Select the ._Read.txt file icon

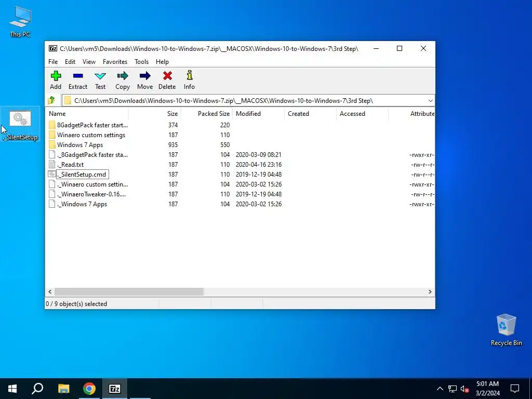coord(52,165)
